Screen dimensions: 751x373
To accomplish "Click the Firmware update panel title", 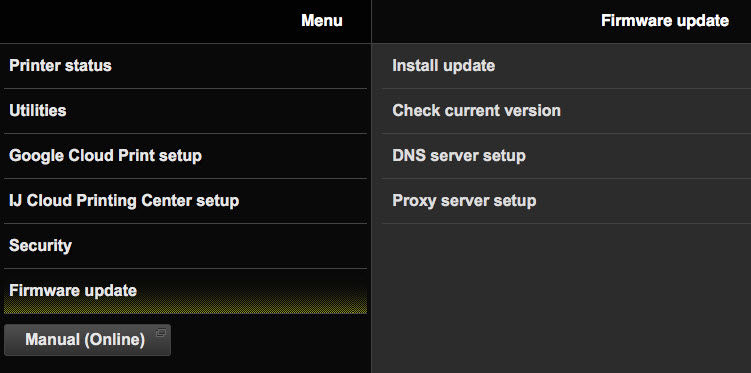I will (665, 21).
